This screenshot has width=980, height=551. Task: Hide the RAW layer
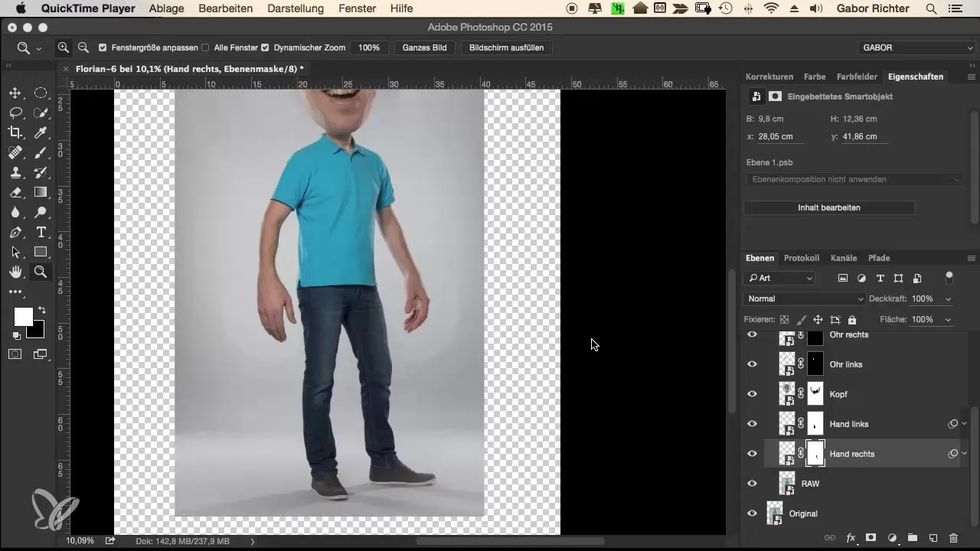[752, 484]
